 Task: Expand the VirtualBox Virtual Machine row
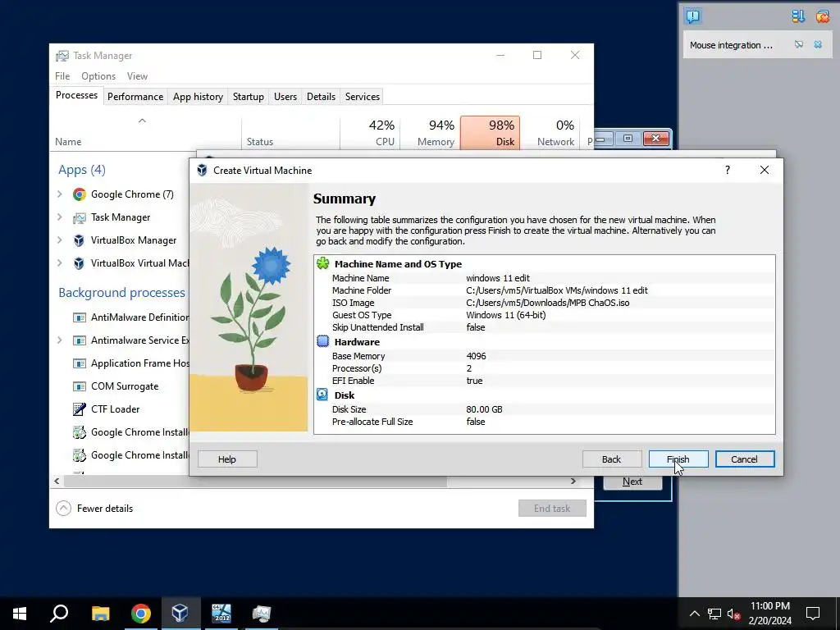(x=59, y=263)
